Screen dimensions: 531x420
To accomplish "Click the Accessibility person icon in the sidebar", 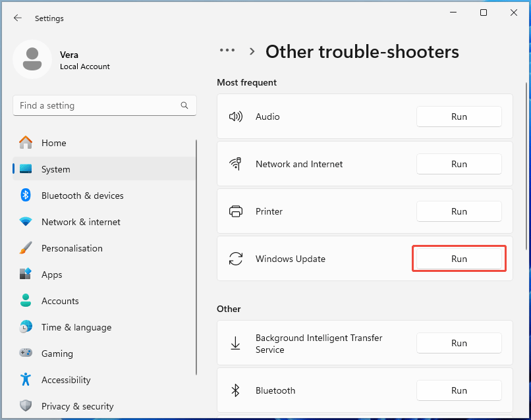I will coord(25,380).
